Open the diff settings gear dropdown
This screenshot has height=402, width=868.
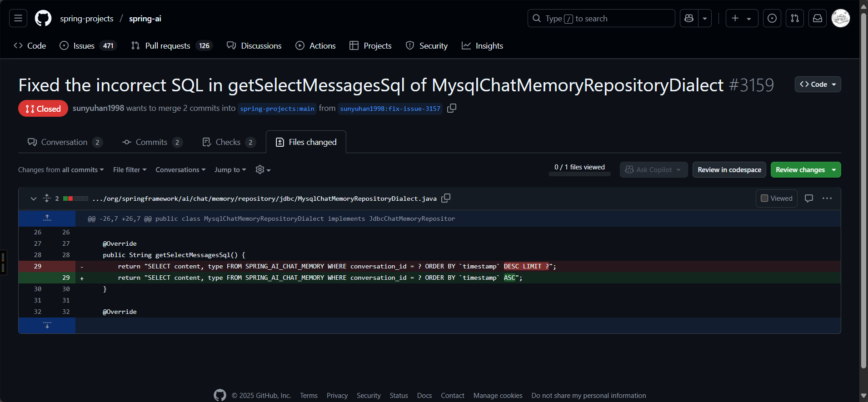point(263,169)
